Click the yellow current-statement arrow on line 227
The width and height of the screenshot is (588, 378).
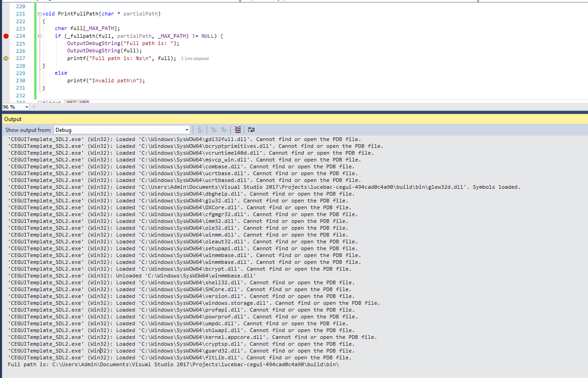coord(6,58)
